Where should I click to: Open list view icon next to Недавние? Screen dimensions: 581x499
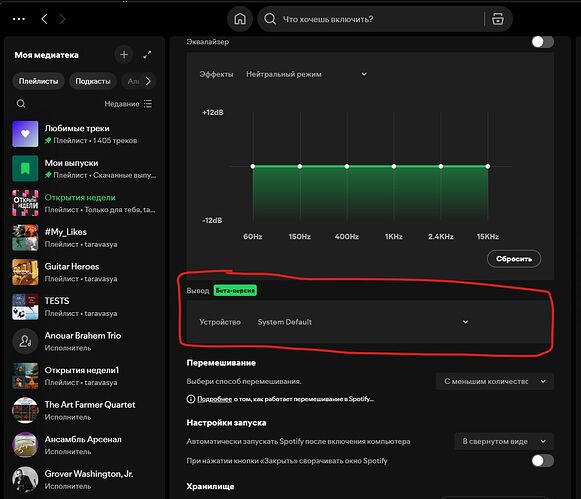[148, 104]
